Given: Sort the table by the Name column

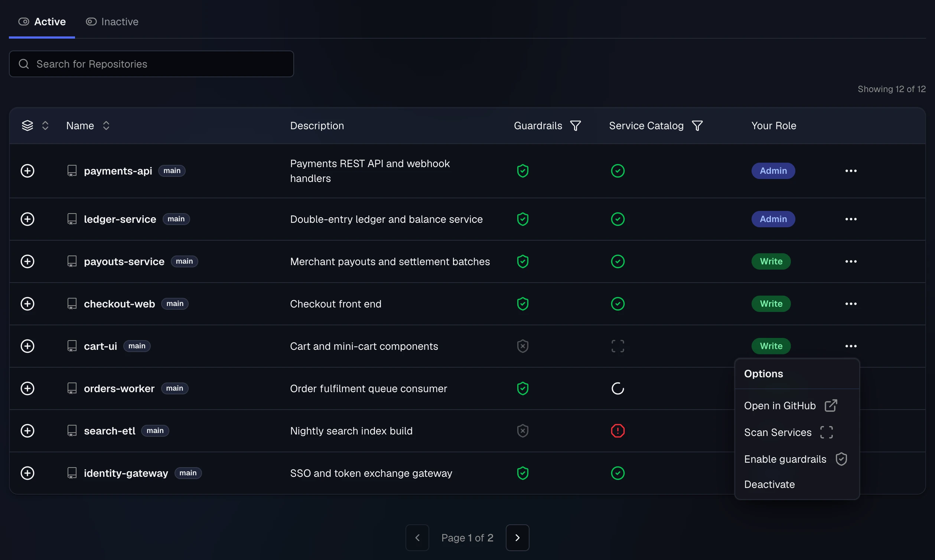Looking at the screenshot, I should point(106,126).
